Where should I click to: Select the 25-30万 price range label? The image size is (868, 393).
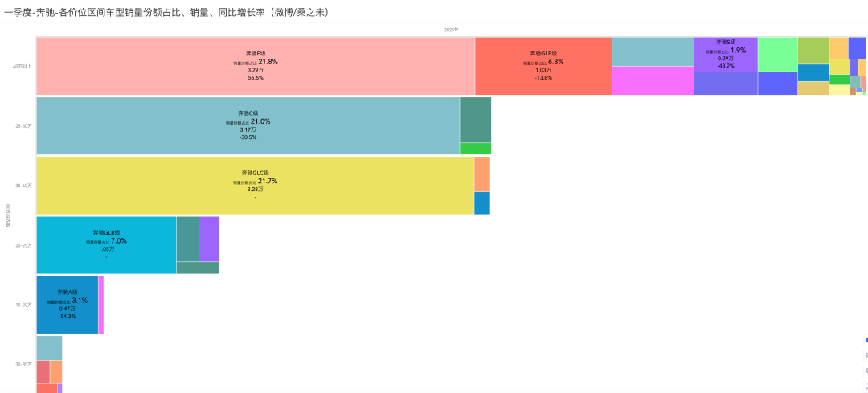(24, 126)
